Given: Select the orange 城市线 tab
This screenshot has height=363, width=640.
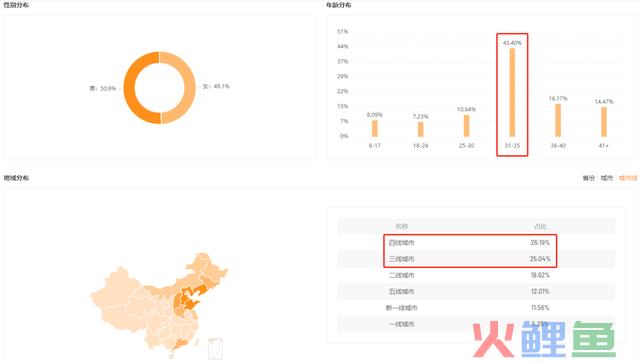Looking at the screenshot, I should (628, 178).
